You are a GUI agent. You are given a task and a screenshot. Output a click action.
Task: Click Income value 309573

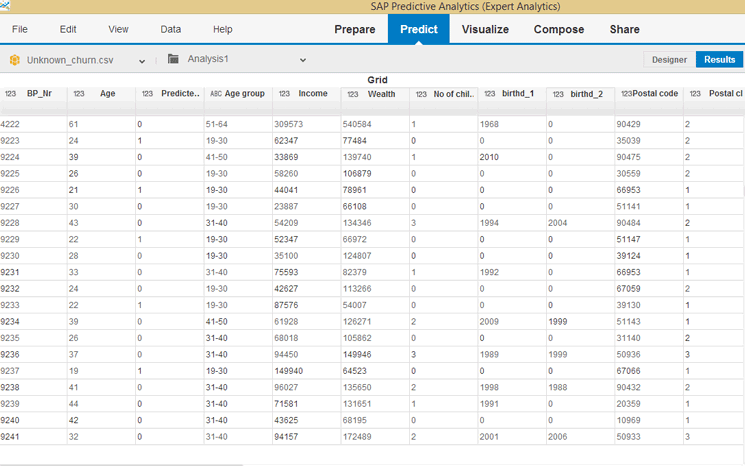pos(288,124)
